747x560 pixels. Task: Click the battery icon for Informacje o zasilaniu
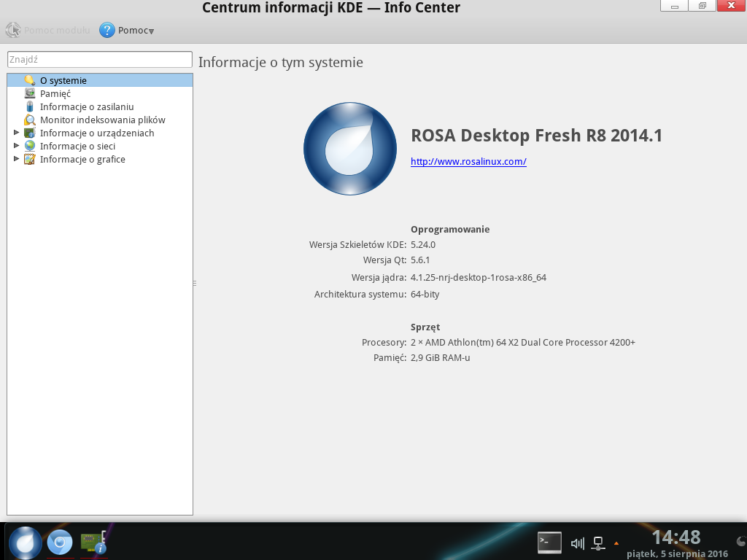(x=29, y=106)
